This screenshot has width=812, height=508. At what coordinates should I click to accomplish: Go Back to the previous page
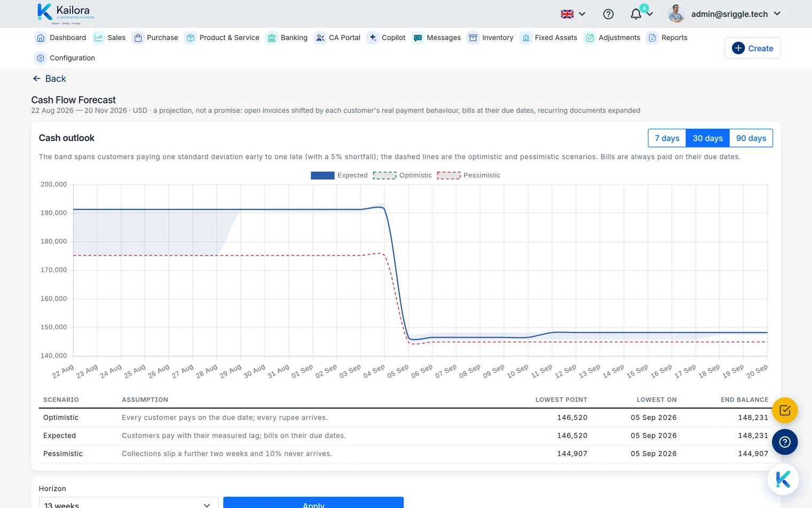pyautogui.click(x=49, y=79)
